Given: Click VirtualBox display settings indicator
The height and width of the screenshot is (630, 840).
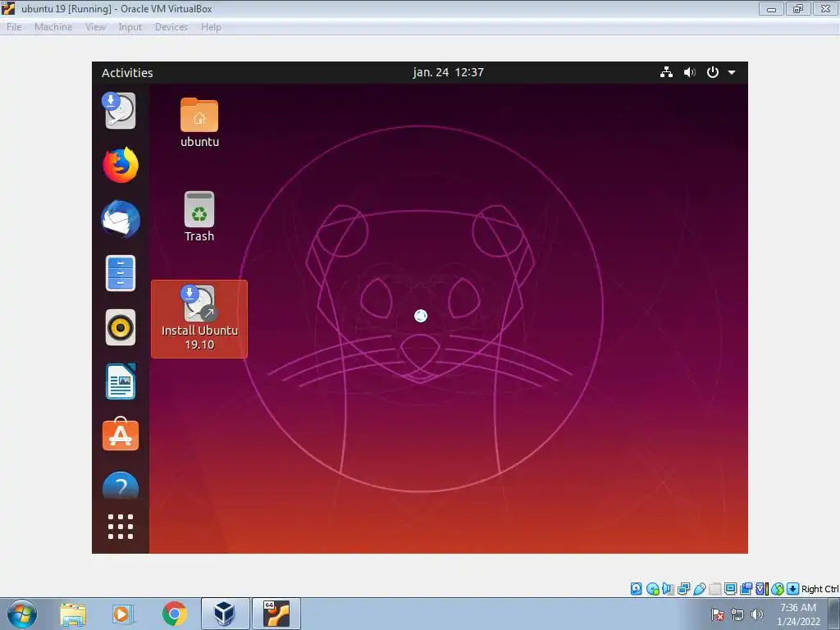Looking at the screenshot, I should coord(730,589).
